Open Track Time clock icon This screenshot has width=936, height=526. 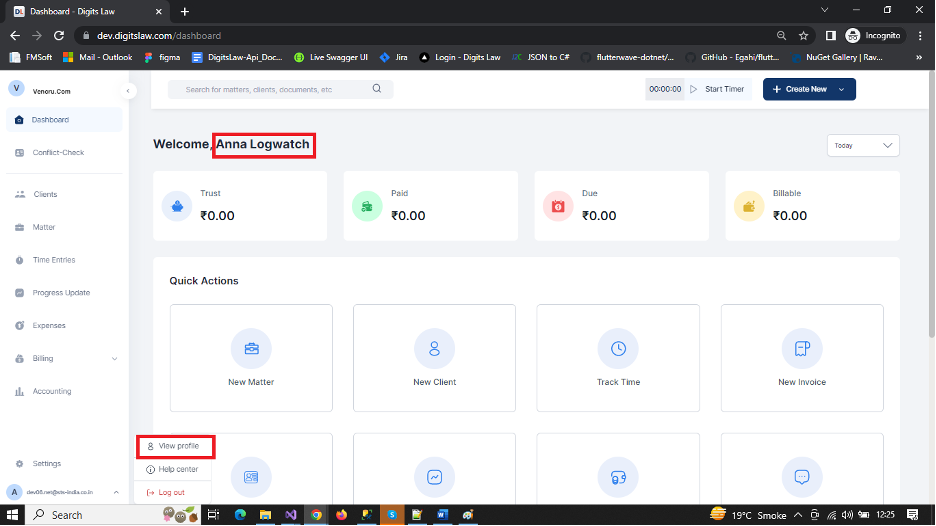point(618,348)
